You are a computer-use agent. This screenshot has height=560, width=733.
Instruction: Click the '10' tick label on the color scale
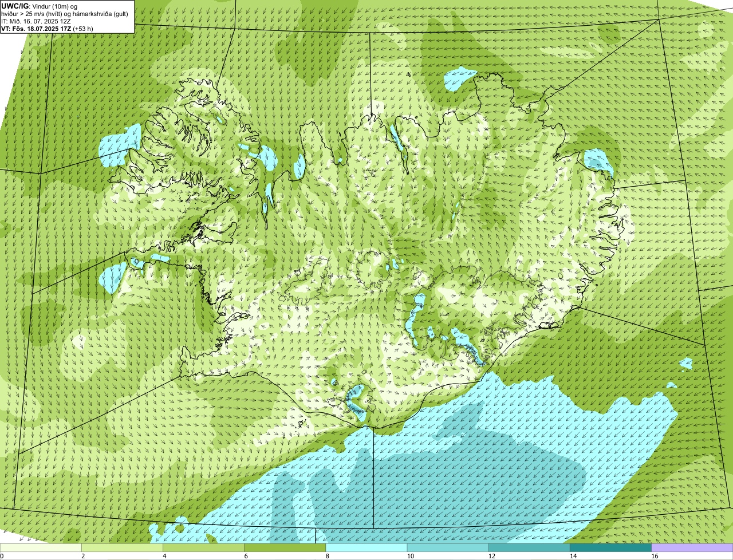pos(411,556)
